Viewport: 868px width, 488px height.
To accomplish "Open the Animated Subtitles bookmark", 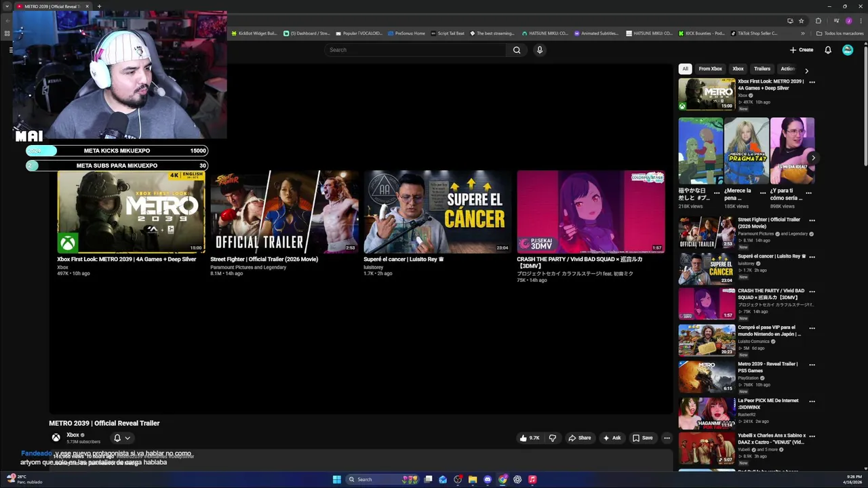I will pyautogui.click(x=597, y=33).
